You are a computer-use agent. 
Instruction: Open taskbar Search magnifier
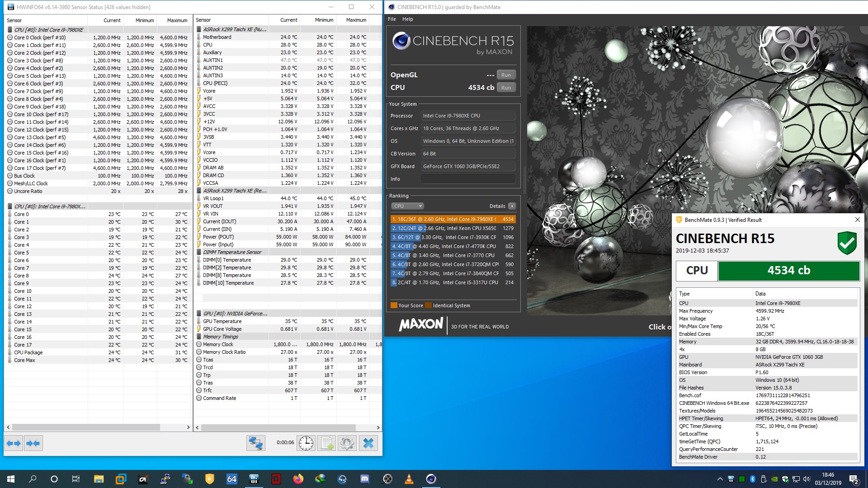[x=33, y=479]
